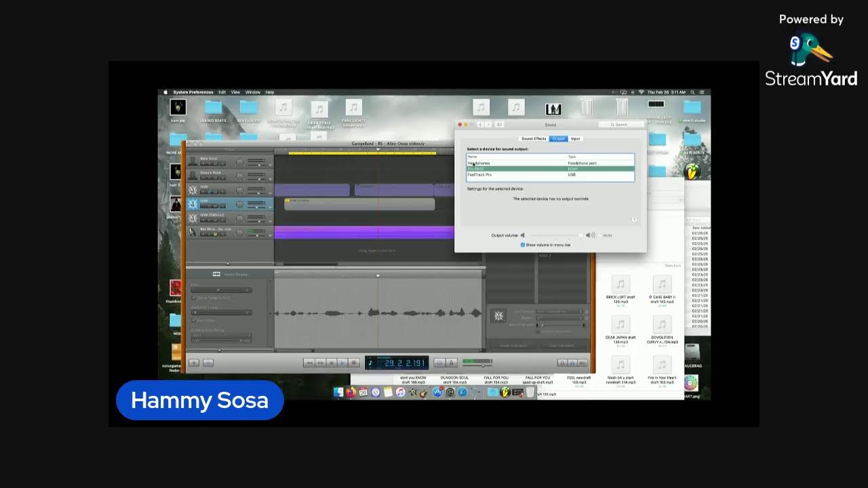Open Finder from the Dock
Viewport: 868px width, 488px height.
pyautogui.click(x=338, y=392)
